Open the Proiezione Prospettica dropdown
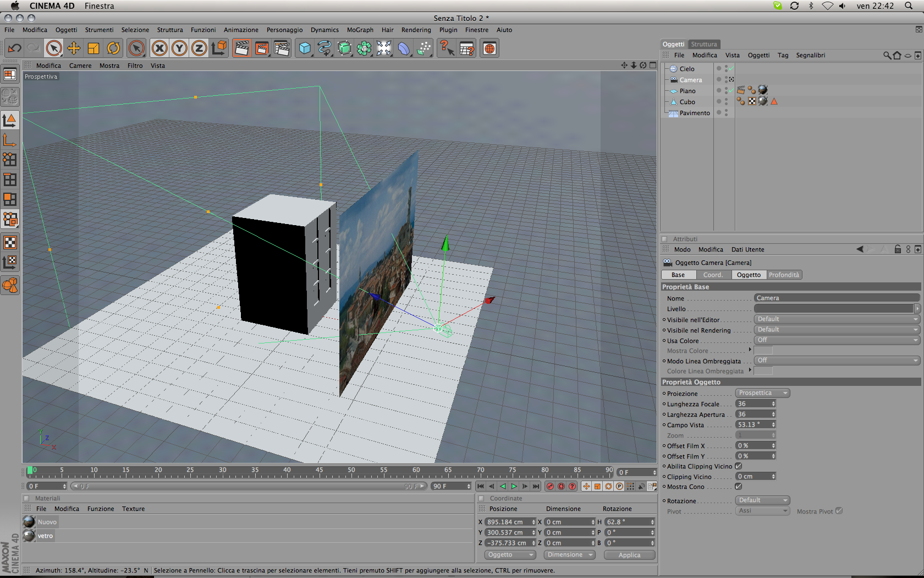 click(762, 393)
